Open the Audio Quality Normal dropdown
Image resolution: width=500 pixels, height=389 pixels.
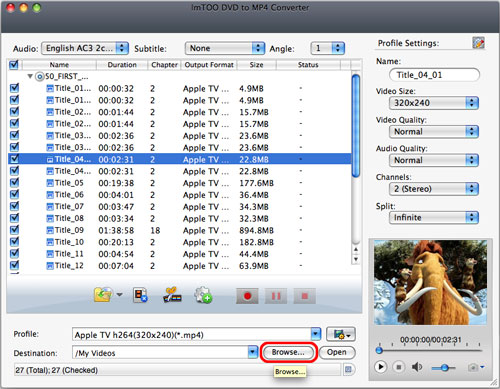click(434, 160)
